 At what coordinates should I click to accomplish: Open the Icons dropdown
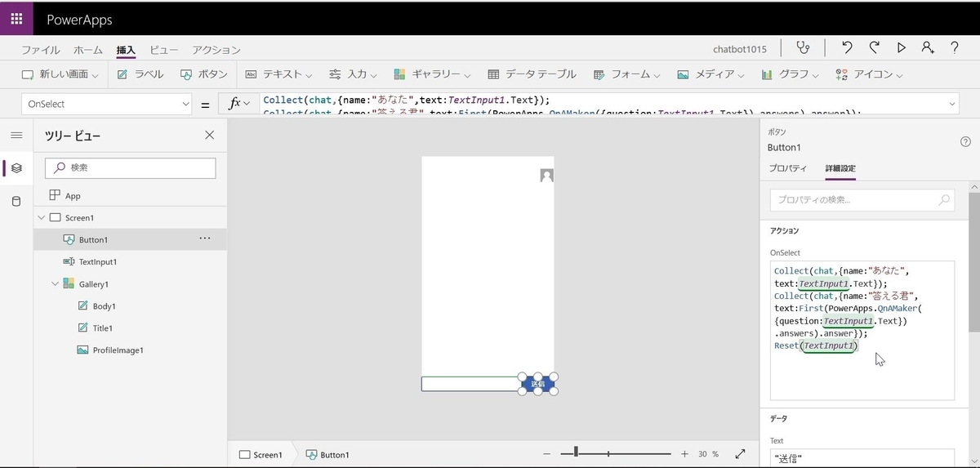(x=869, y=74)
